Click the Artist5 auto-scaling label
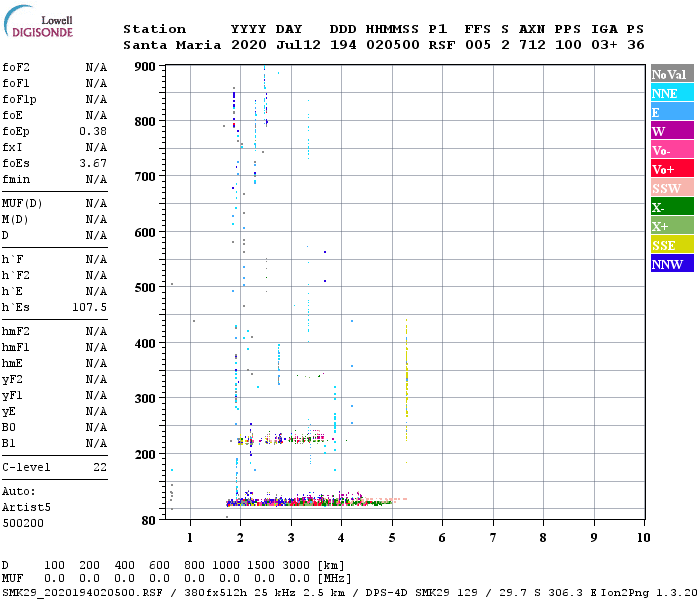Screen dimensions: 700x600 point(26,508)
